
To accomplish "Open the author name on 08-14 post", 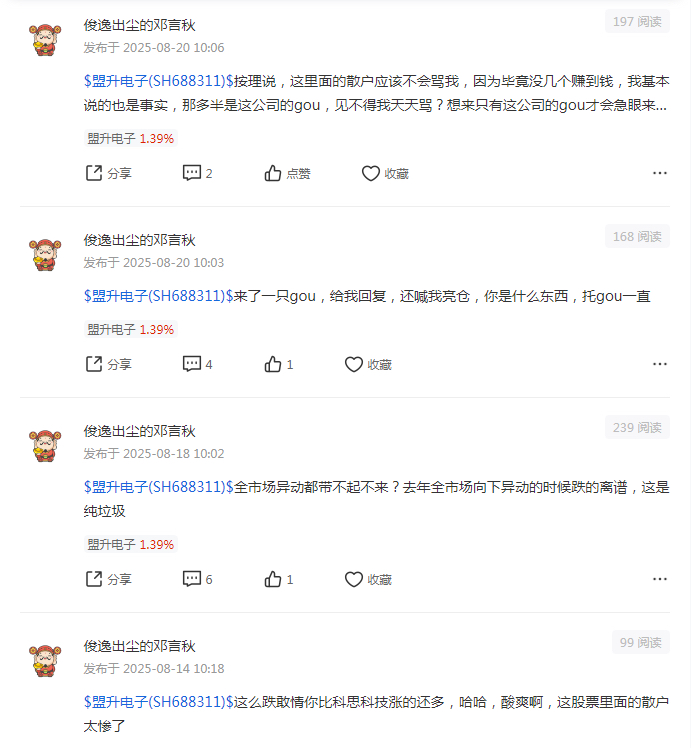I will pos(139,646).
